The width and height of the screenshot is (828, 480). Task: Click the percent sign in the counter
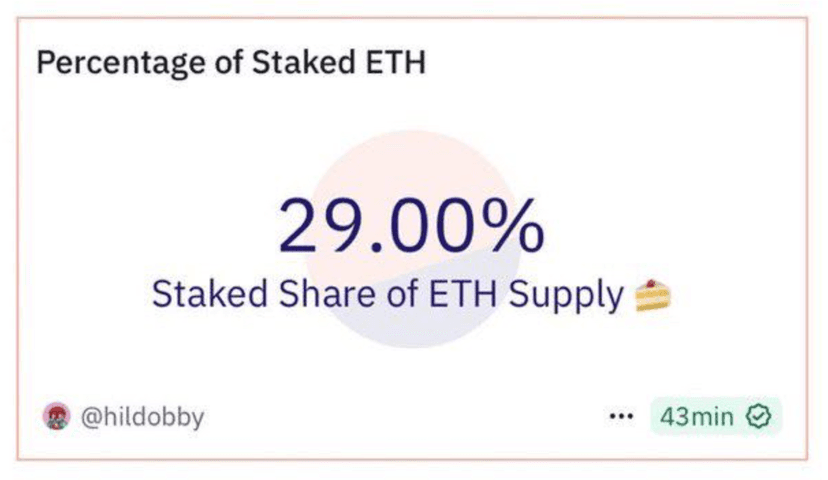coord(513,225)
